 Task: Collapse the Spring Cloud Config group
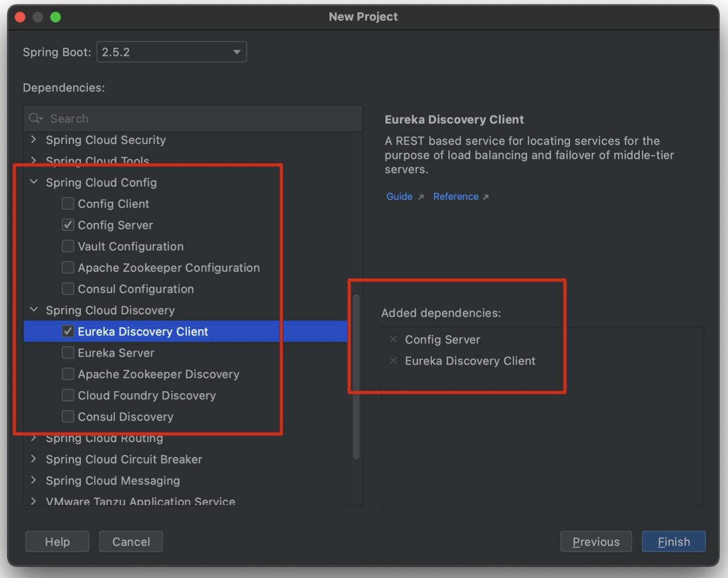coord(34,182)
